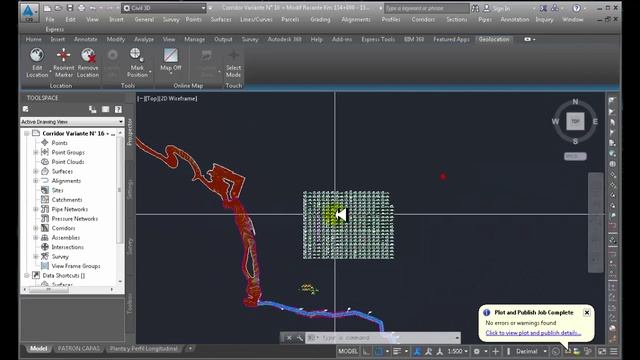Click the WCS label under the ViewCube
The height and width of the screenshot is (360, 640).
tap(575, 156)
